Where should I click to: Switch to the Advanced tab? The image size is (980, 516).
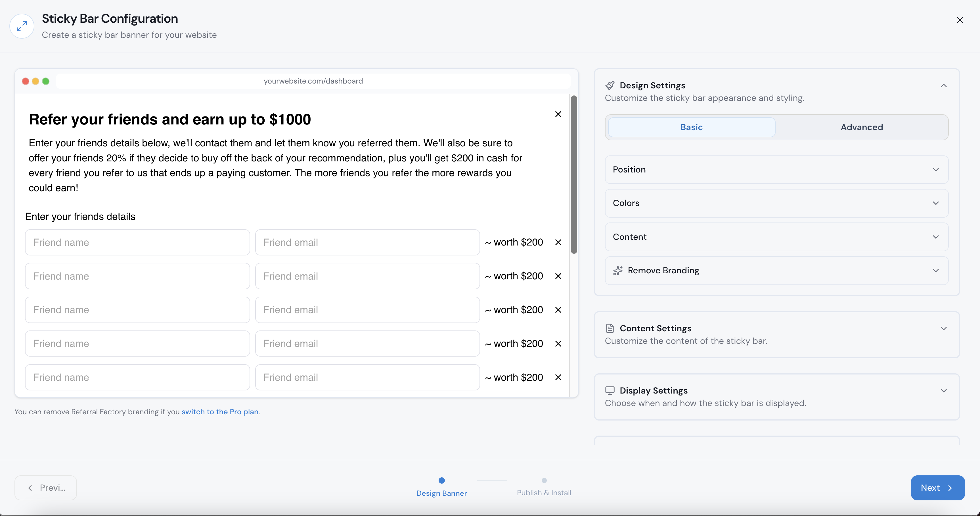point(861,127)
